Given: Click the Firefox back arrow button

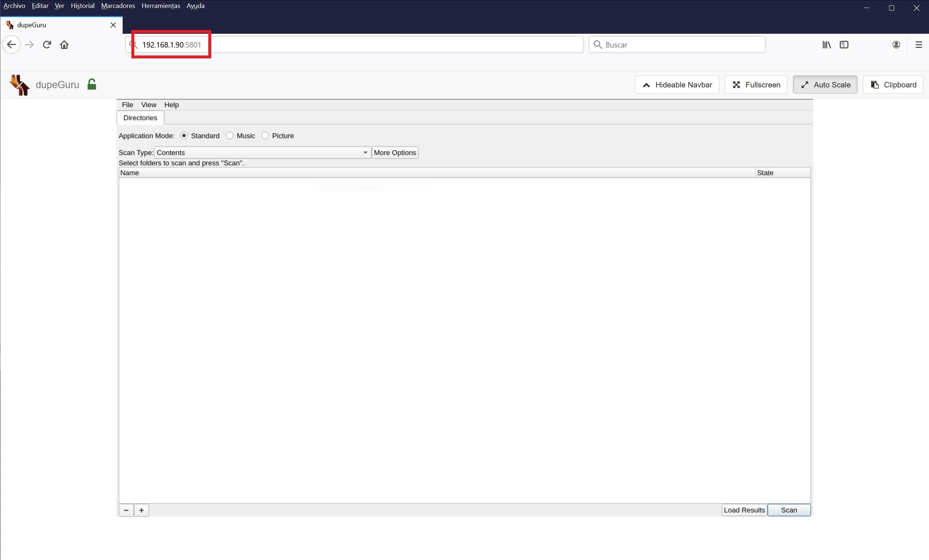Looking at the screenshot, I should click(x=11, y=45).
